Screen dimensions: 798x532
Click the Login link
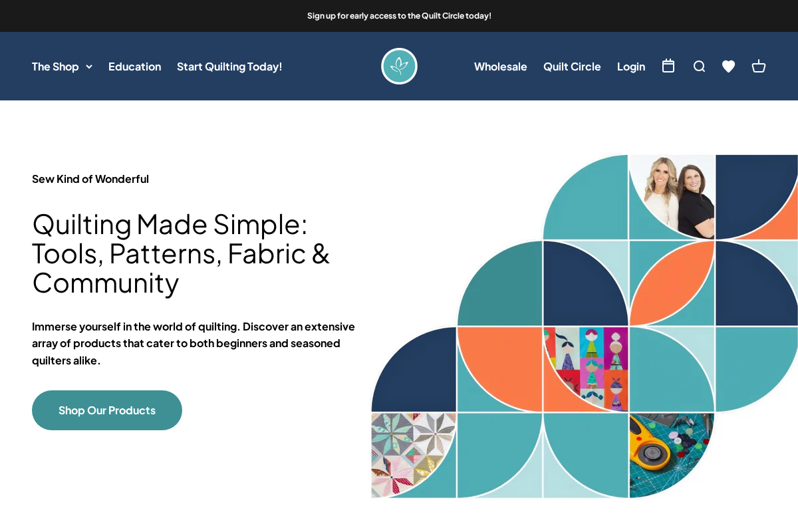coord(630,66)
